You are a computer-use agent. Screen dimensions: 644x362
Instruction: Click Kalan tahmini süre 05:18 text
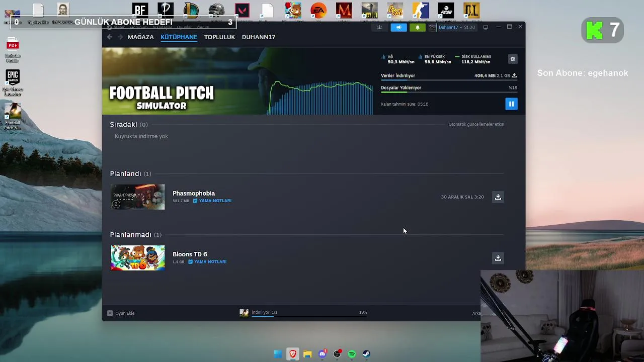[405, 104]
